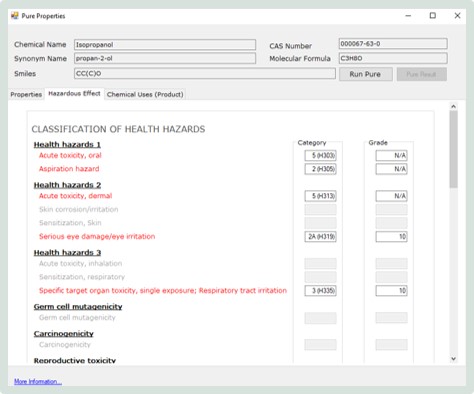Click the Chemical Name field showing Isopropanol
This screenshot has width=474, height=394.
(x=165, y=45)
